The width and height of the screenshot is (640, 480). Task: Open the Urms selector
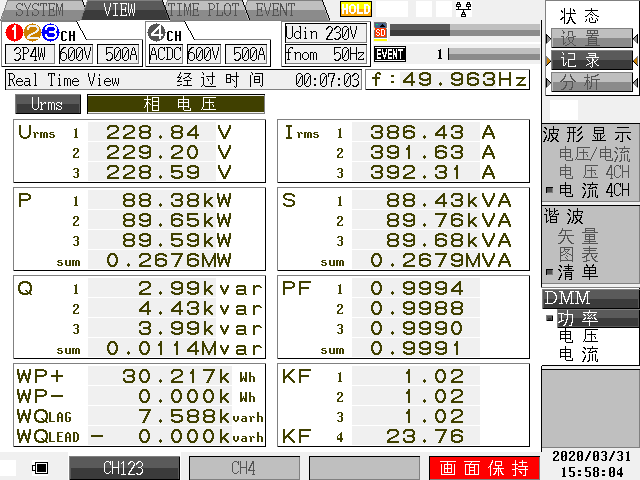tap(46, 104)
